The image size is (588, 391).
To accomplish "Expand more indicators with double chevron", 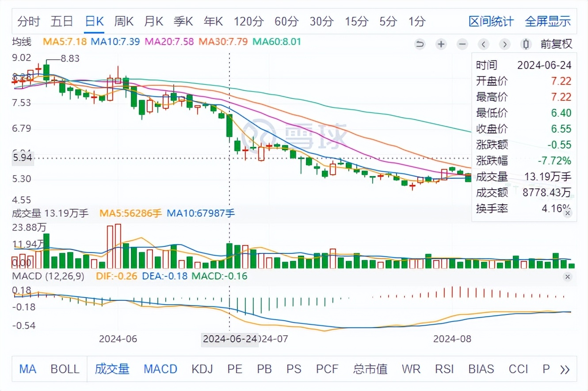I will [565, 369].
